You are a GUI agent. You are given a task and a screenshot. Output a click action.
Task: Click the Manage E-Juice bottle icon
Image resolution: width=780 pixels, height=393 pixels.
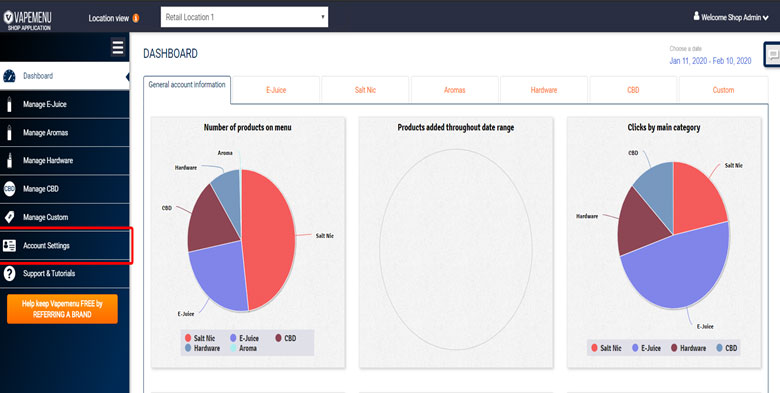pos(9,104)
